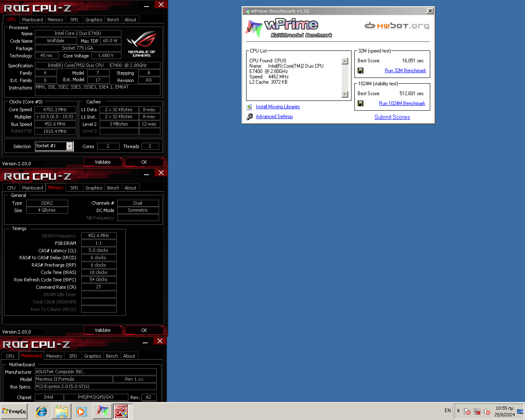Launch Windows Media Player from the taskbar
525x420 pixels.
click(x=81, y=411)
